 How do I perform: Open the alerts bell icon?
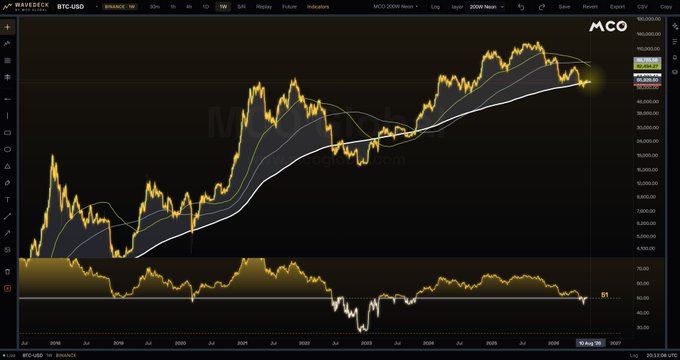coord(674,57)
